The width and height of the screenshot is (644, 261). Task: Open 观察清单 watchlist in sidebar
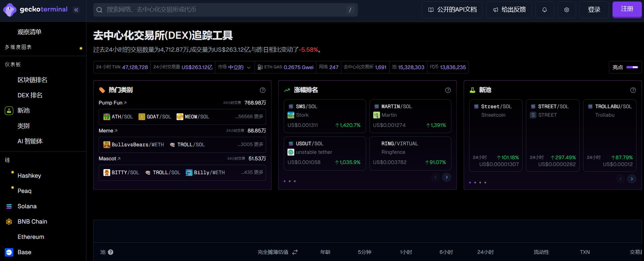click(x=30, y=32)
